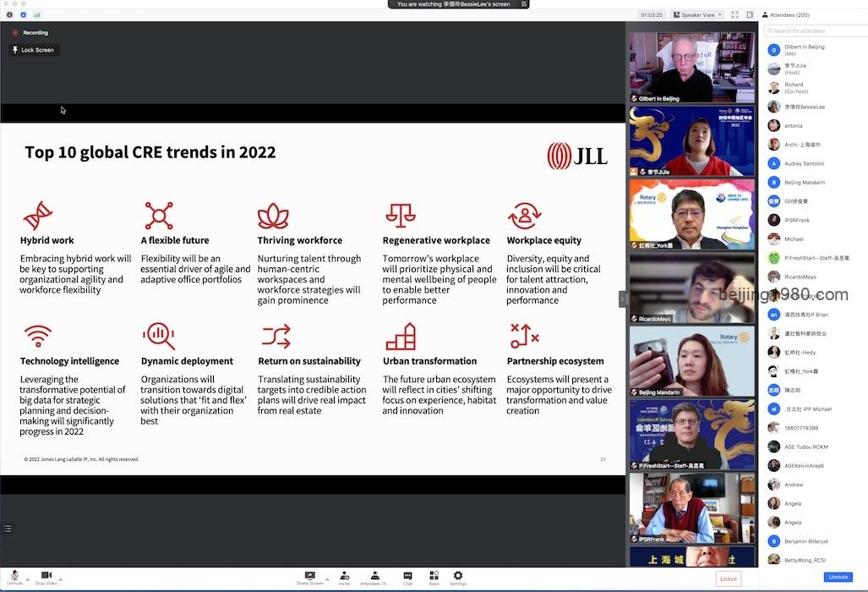Click the avatar for IPSRFrank in attendee list
The image size is (868, 592).
(x=774, y=220)
